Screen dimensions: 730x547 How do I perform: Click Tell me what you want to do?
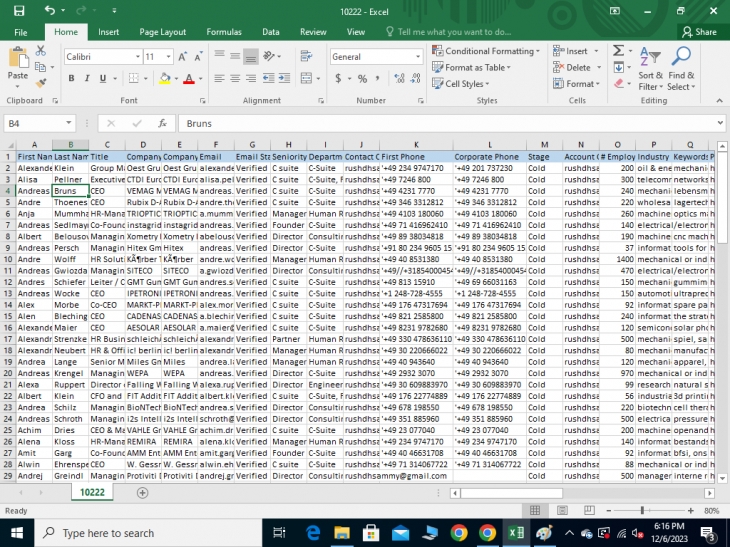point(454,32)
